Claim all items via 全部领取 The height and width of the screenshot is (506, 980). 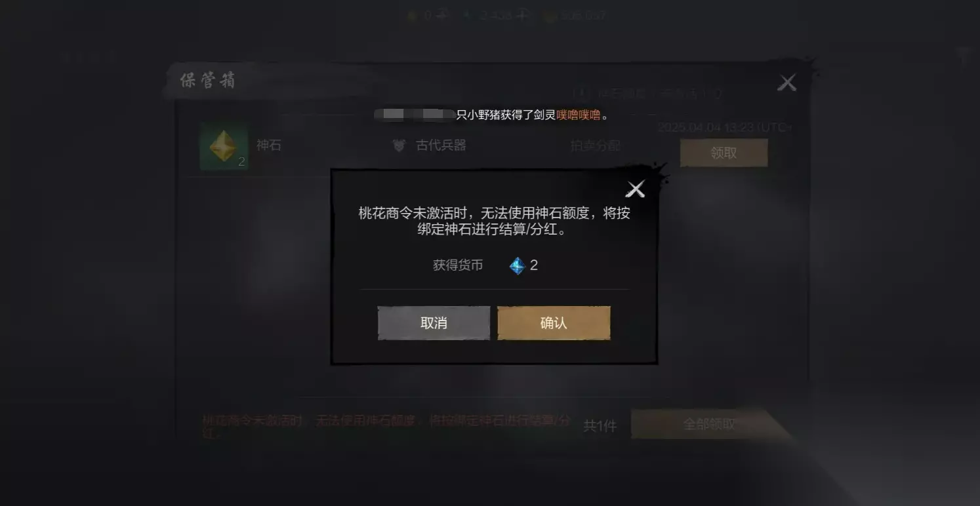[709, 424]
